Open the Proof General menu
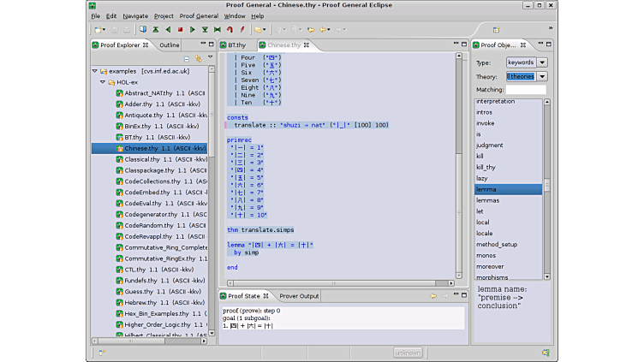The width and height of the screenshot is (644, 362). tap(198, 16)
